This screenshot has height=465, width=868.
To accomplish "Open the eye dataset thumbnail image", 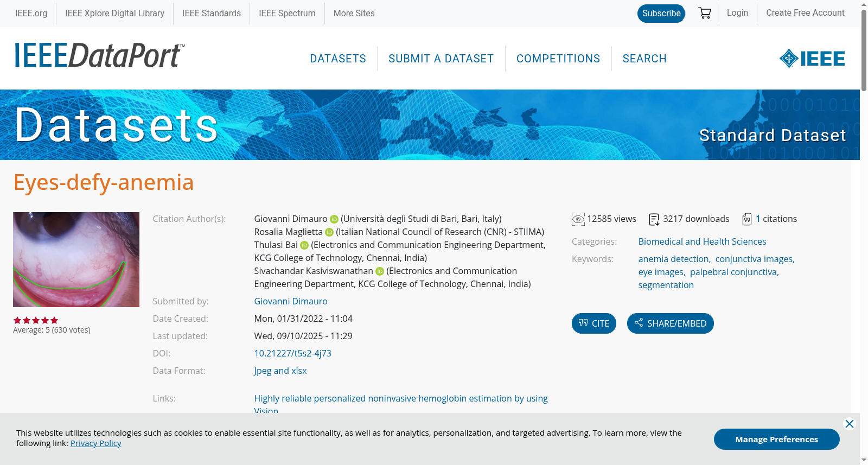I will [x=76, y=259].
